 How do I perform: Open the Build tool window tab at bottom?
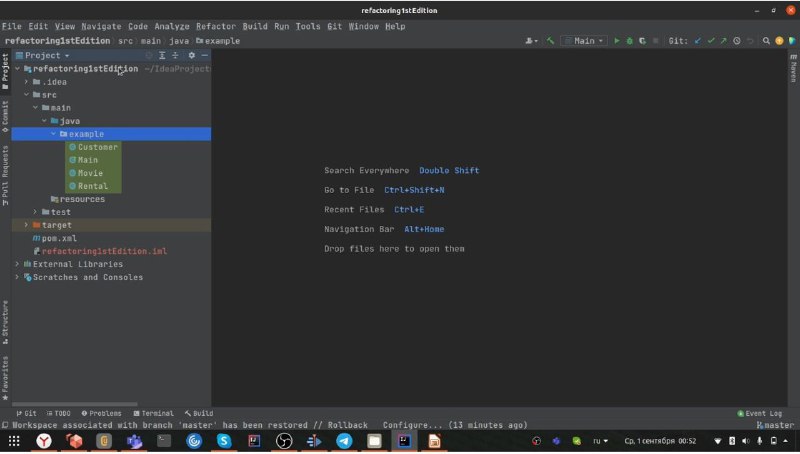[199, 413]
